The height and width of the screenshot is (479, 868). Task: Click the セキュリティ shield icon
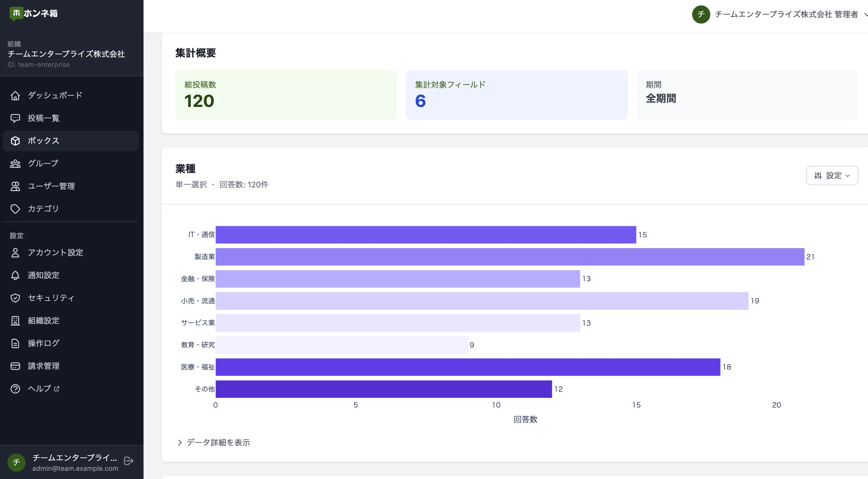16,298
